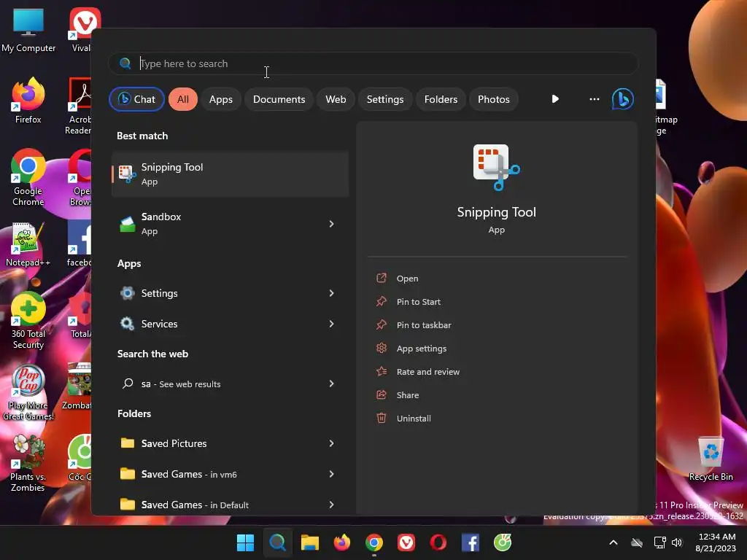Open Vivaldi from the taskbar
The image size is (747, 560).
tap(406, 542)
